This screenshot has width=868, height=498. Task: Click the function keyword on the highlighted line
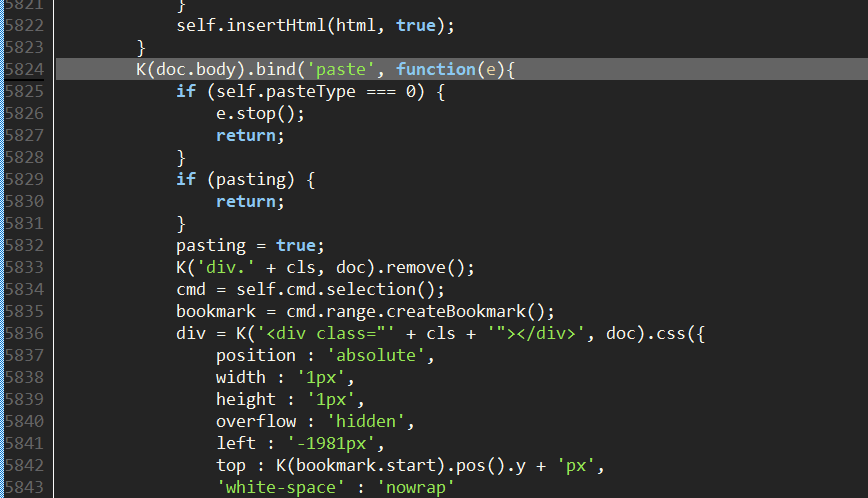[x=436, y=69]
